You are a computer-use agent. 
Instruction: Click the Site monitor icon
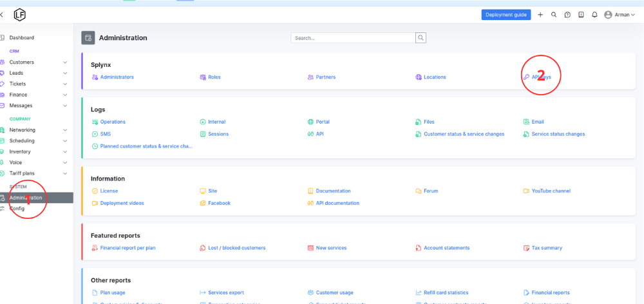click(x=202, y=191)
